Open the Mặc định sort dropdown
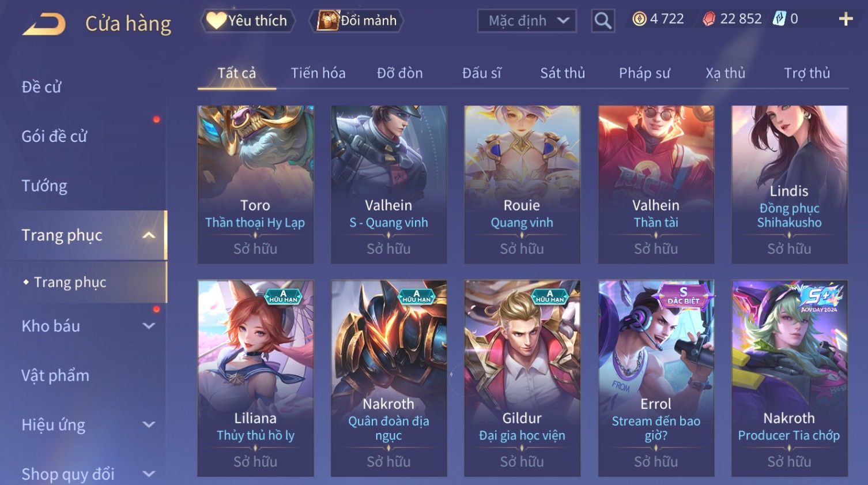Screen dimensions: 868x485 click(x=527, y=21)
